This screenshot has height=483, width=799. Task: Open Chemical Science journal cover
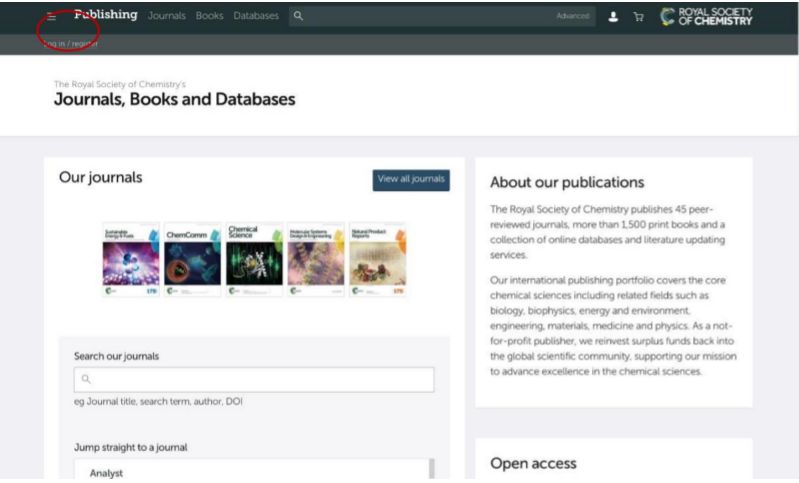[254, 260]
